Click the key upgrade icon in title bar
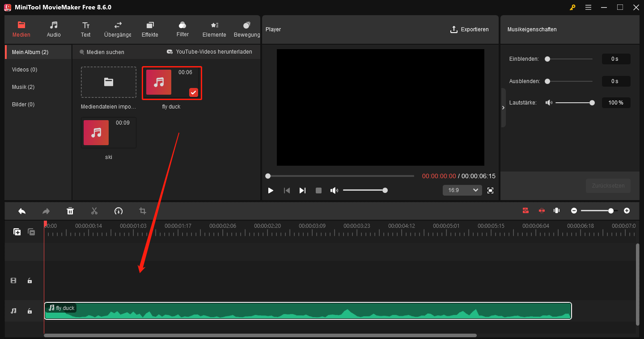Screen dimensions: 644x339 tap(572, 8)
